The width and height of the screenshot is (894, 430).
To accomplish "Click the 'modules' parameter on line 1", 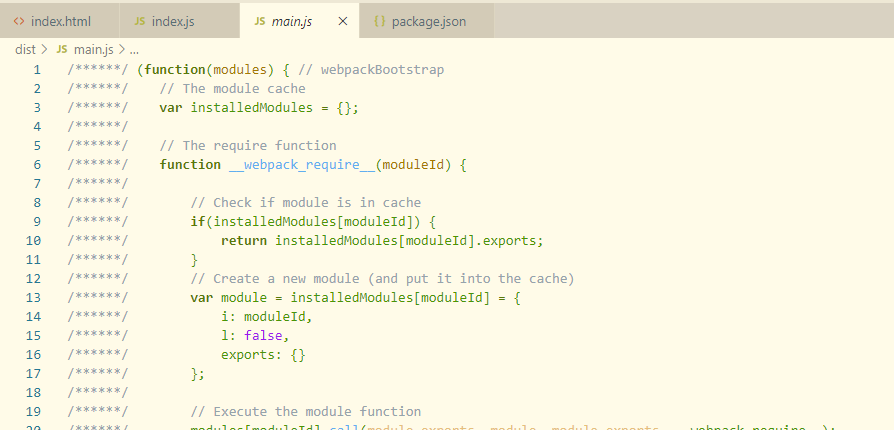I will coord(240,70).
